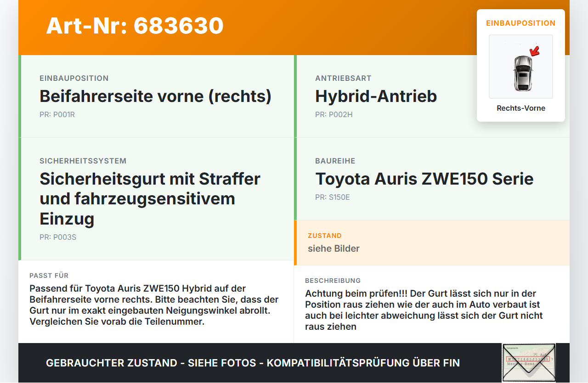Click the BAUREIHE label
Viewport: 588px width, 383px height.
pyautogui.click(x=335, y=161)
